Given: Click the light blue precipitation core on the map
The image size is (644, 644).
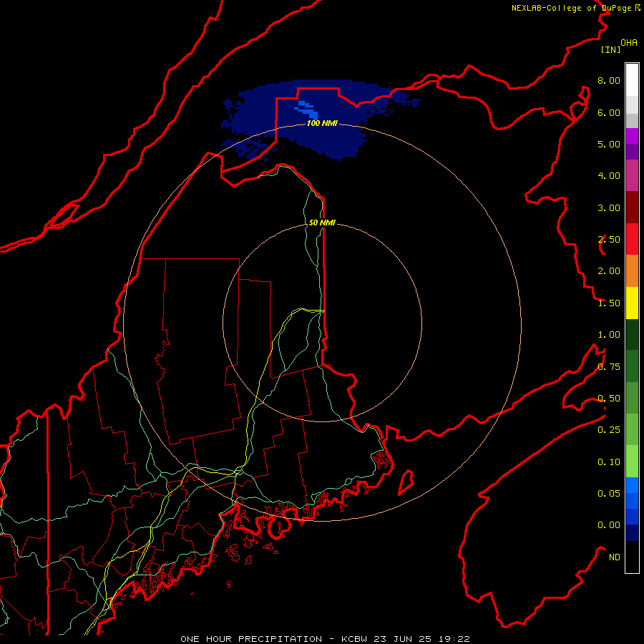Looking at the screenshot, I should [x=307, y=109].
